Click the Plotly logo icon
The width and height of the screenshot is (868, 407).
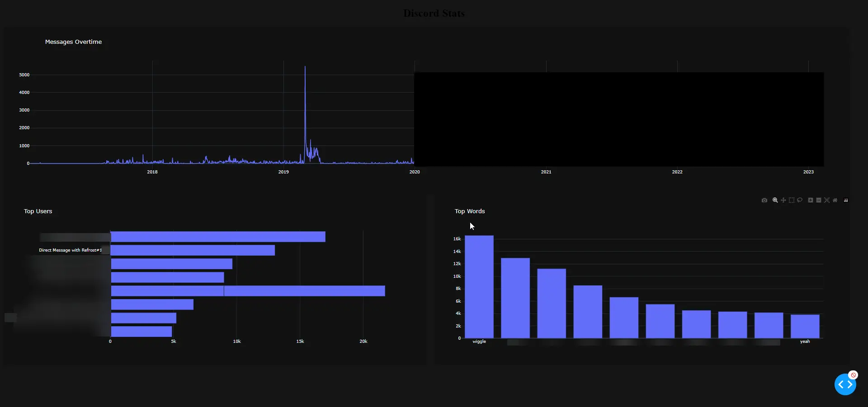pyautogui.click(x=846, y=200)
